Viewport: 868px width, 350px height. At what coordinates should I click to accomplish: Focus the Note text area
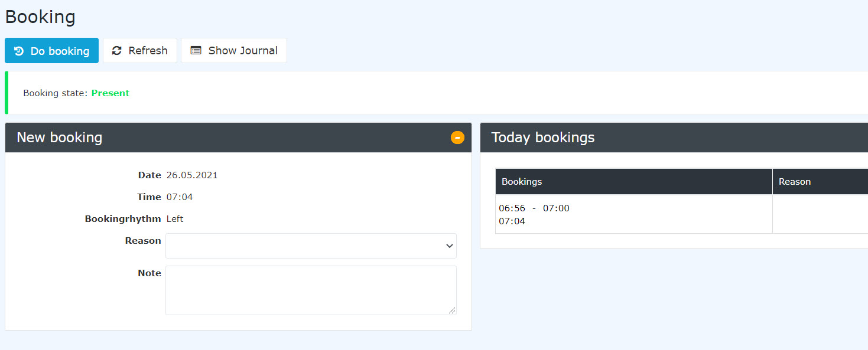311,290
